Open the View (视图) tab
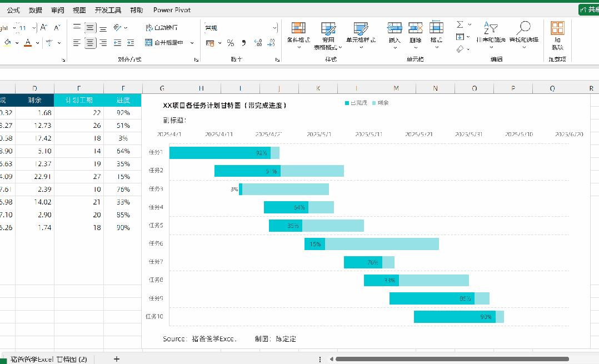 tap(79, 10)
